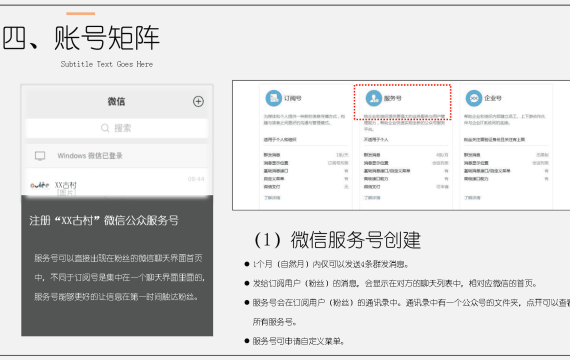This screenshot has height=360, width=570.
Task: Click the 服务号 card label
Action: (x=393, y=98)
